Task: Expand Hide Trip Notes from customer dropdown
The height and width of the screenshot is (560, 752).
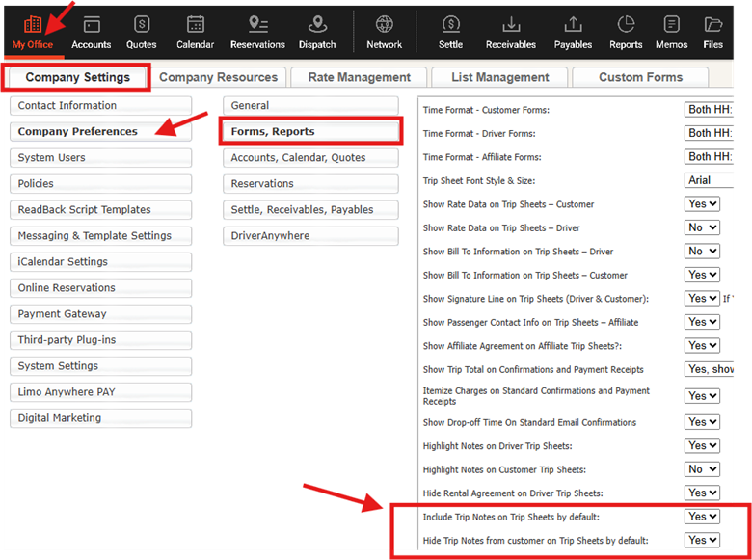Action: coord(702,541)
